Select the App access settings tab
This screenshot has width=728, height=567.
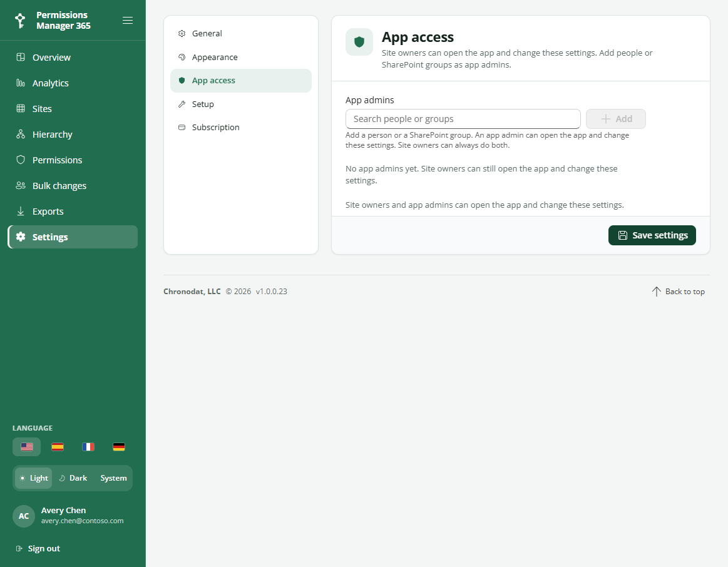coord(241,81)
